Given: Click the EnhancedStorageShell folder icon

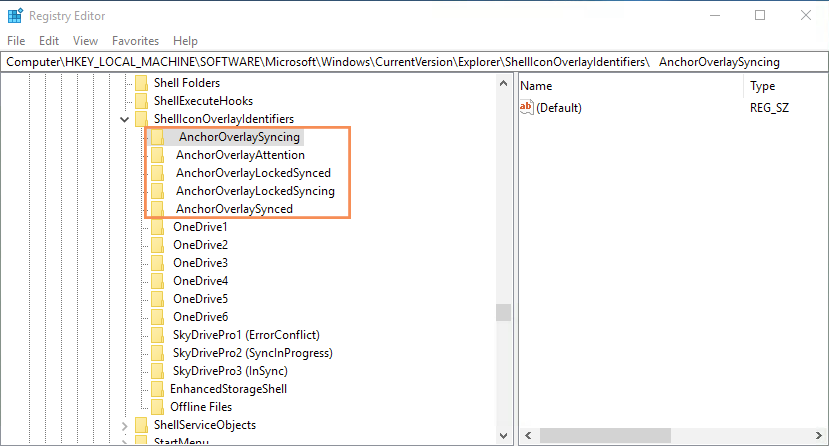Looking at the screenshot, I should [157, 389].
